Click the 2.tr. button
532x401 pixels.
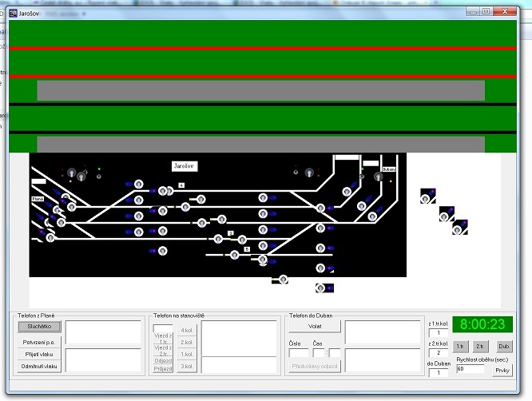pyautogui.click(x=480, y=347)
